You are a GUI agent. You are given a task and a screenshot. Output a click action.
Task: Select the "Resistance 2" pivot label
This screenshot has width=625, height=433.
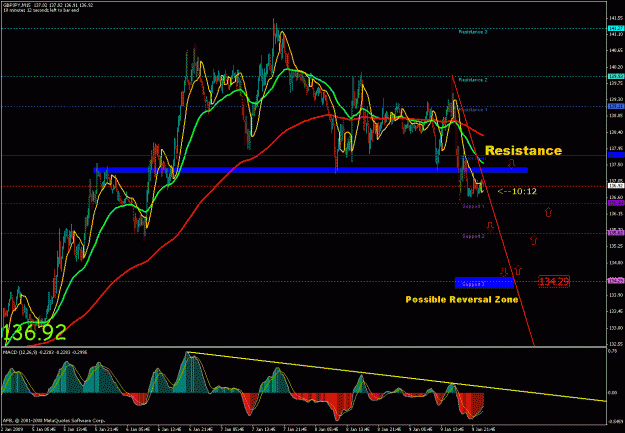473,80
